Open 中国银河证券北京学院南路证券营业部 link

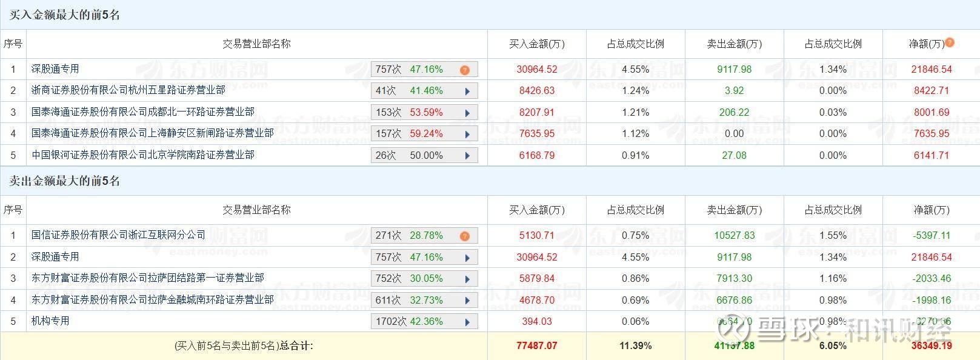(142, 155)
